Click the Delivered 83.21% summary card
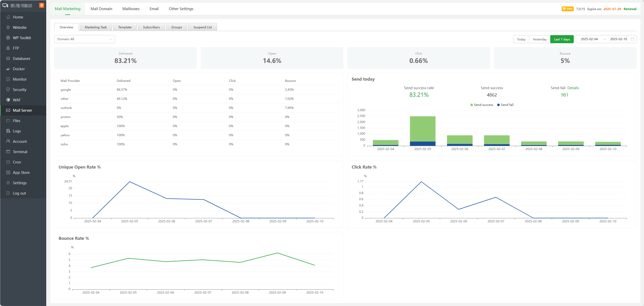 click(x=126, y=58)
